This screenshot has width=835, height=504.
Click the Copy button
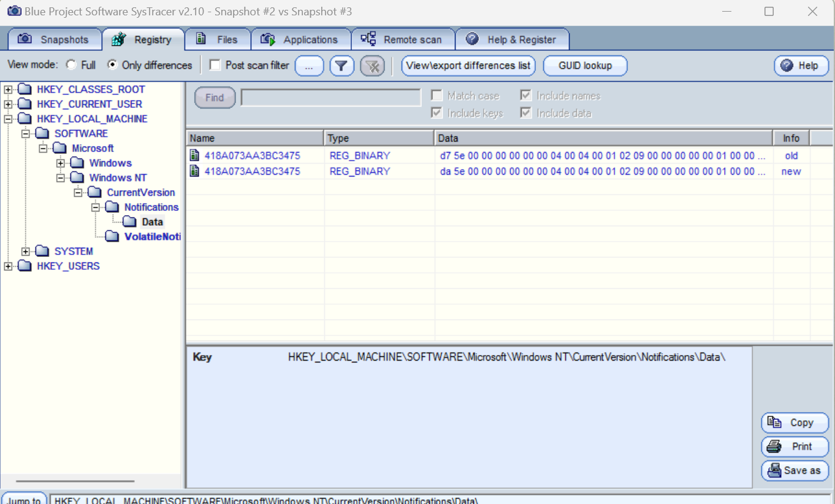[x=795, y=422]
